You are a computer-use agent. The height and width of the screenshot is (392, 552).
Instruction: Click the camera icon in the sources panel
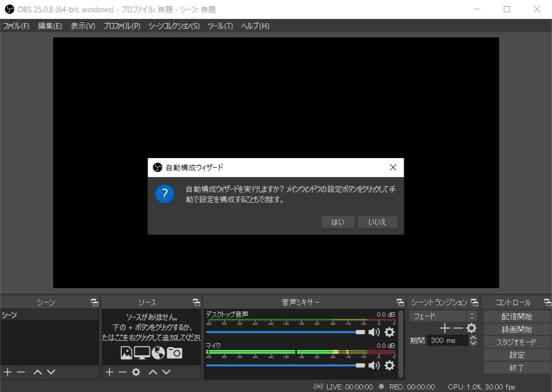(174, 353)
